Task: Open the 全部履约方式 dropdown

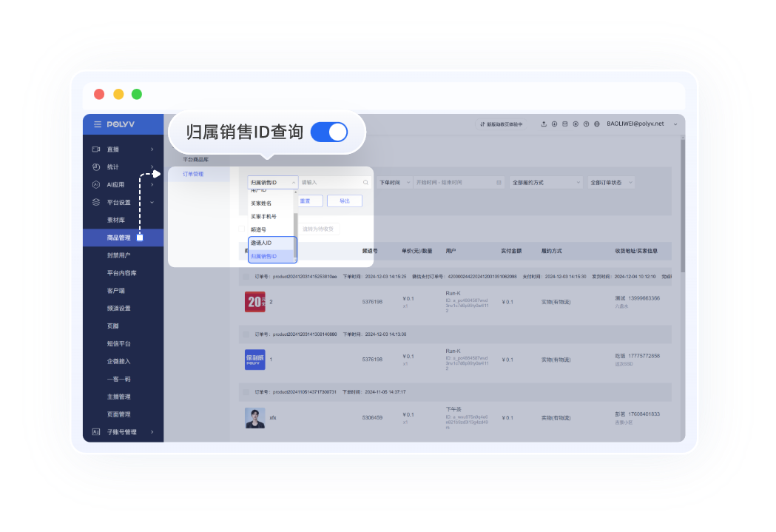Action: click(546, 182)
